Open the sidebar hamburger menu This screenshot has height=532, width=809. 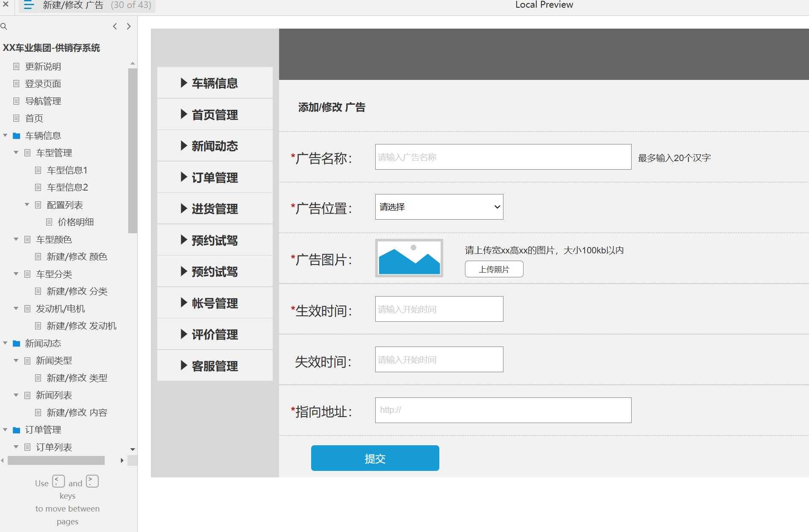click(28, 6)
